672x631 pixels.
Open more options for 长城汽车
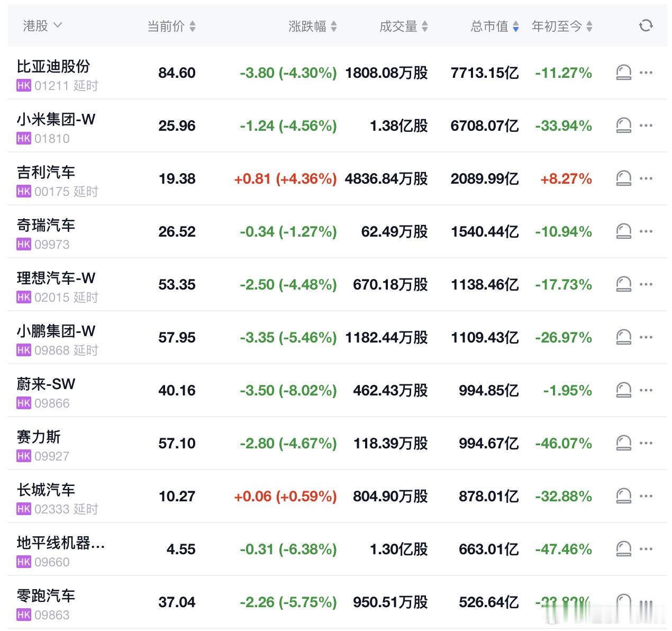point(646,496)
